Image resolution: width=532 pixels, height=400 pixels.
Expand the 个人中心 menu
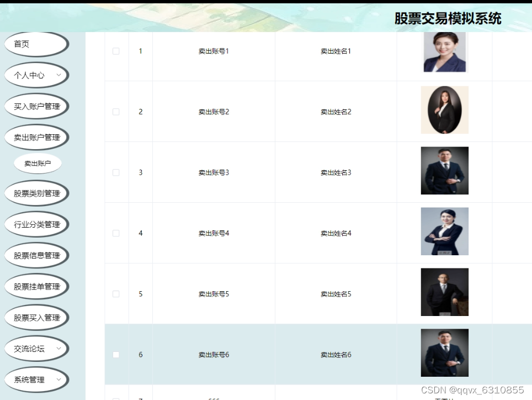pyautogui.click(x=36, y=75)
